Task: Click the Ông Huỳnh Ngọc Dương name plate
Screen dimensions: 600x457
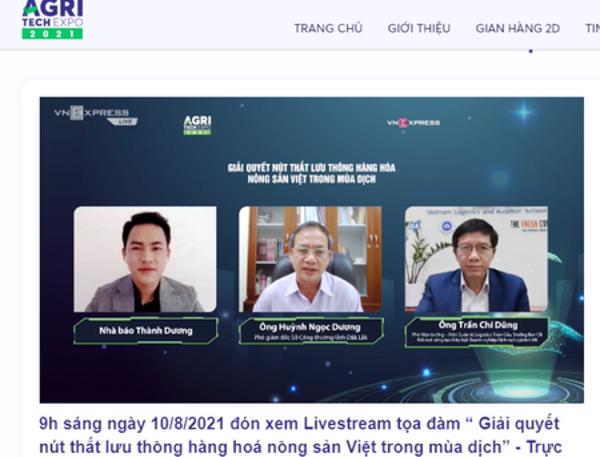Action: coord(311,331)
